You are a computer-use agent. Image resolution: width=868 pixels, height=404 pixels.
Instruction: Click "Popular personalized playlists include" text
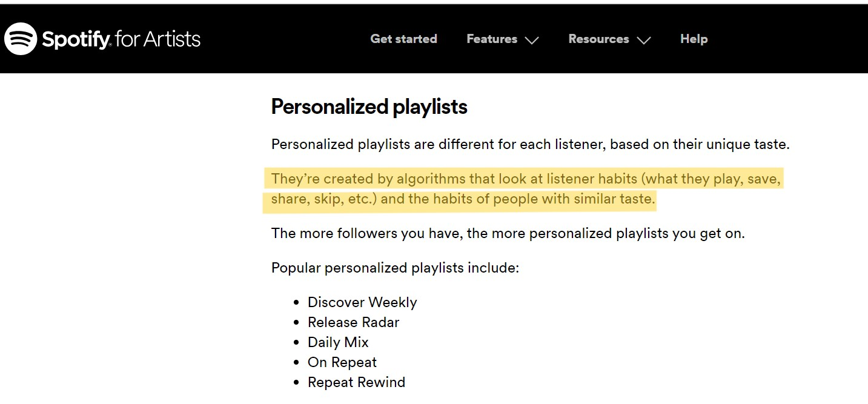click(395, 268)
